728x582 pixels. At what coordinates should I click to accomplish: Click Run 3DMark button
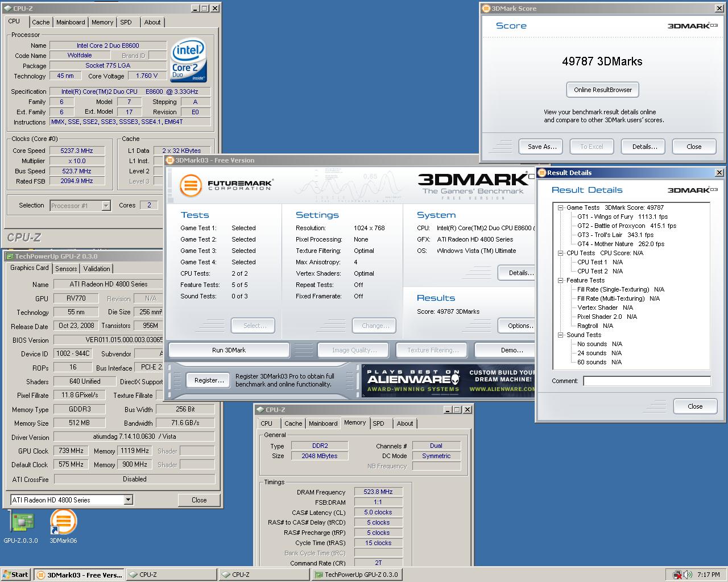pyautogui.click(x=229, y=350)
